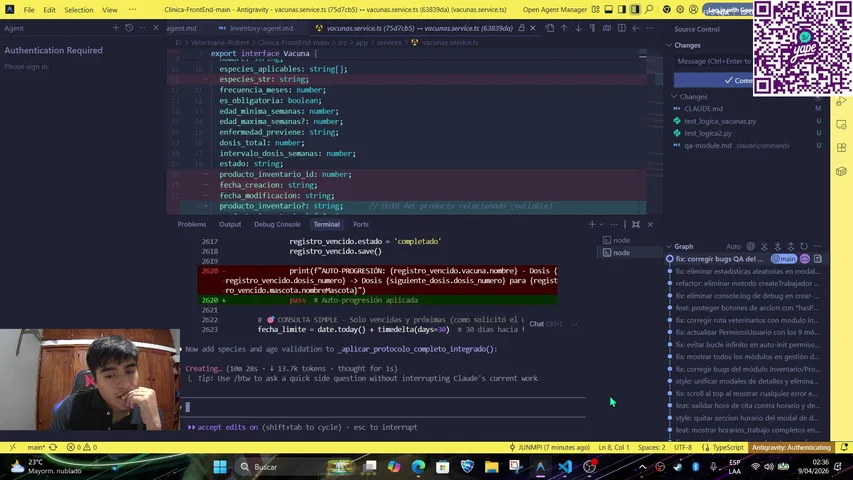Viewport: 853px width, 480px height.
Task: Toggle inline view map icon
Action: 607,28
